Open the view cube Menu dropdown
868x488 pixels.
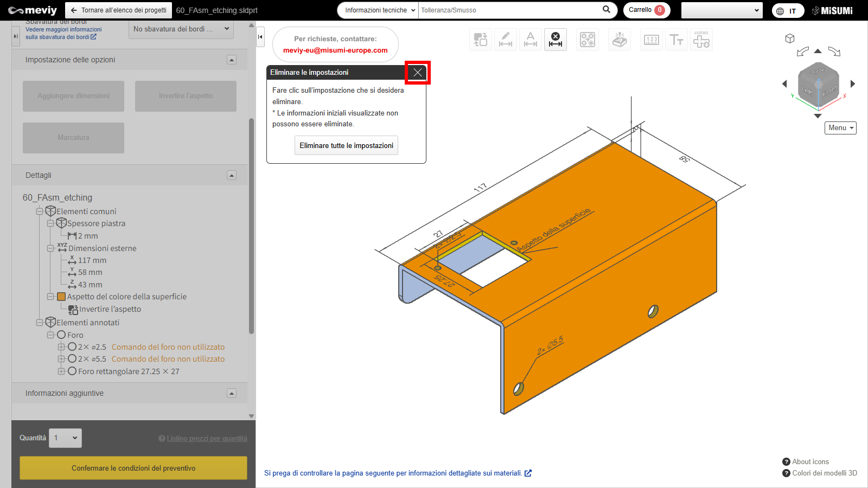point(840,128)
